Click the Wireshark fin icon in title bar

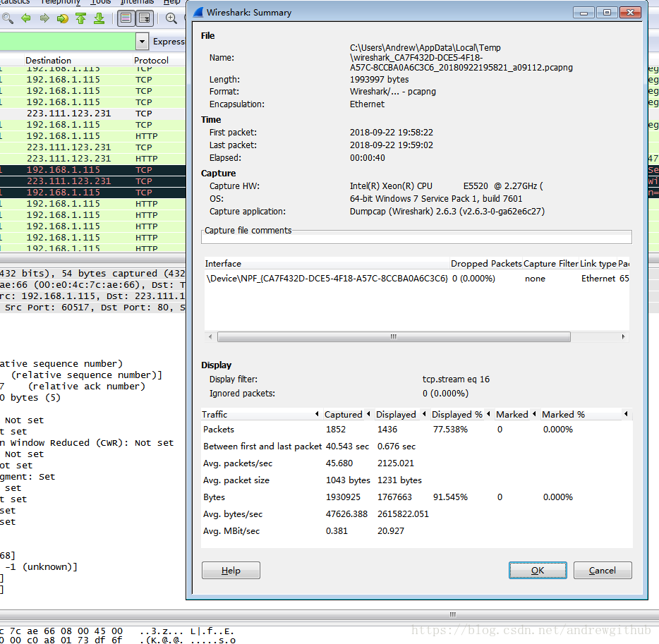(198, 12)
